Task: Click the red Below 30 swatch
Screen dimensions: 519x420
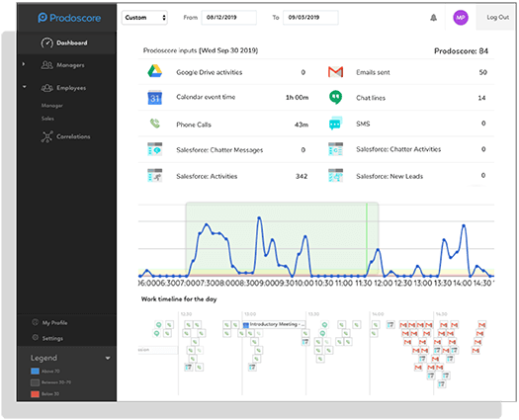Action: click(x=35, y=394)
